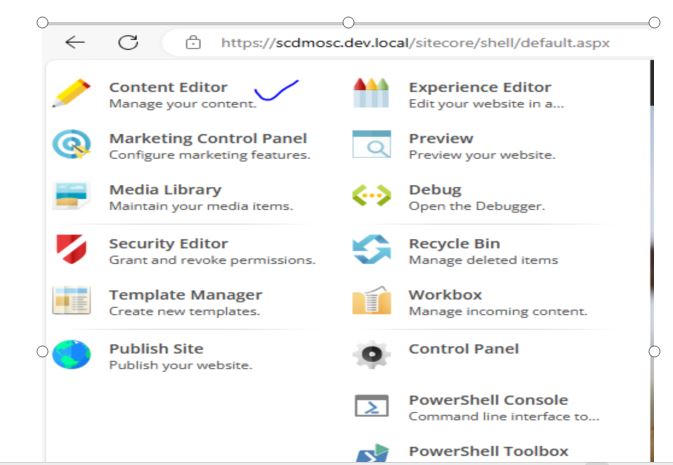Click the Recycle Bin arrows icon

click(x=371, y=249)
